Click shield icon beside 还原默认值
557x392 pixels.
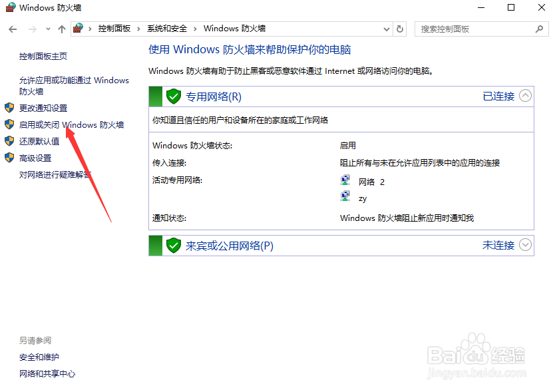pos(9,141)
